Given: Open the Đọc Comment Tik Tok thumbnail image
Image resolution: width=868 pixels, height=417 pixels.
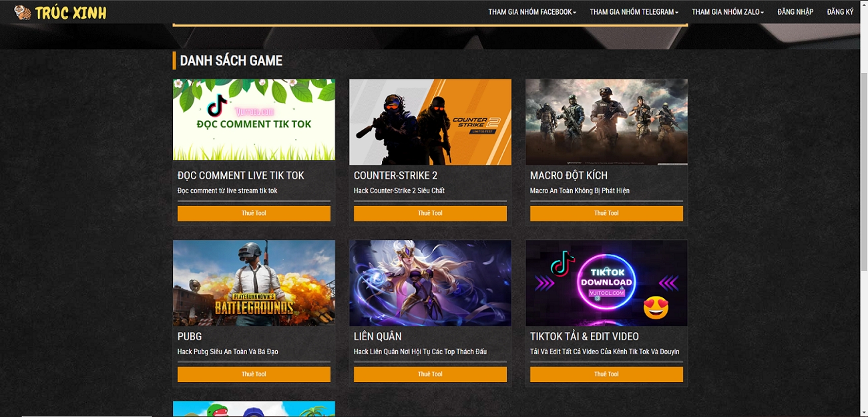Looking at the screenshot, I should click(254, 120).
